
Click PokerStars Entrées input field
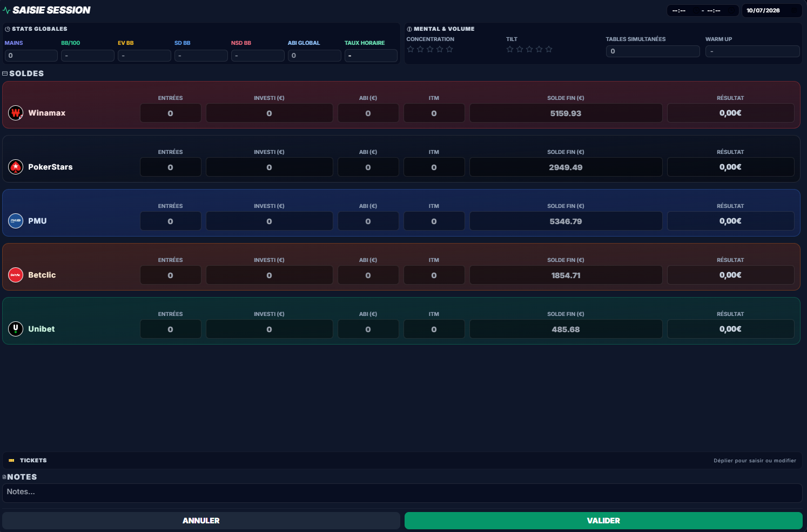click(170, 167)
